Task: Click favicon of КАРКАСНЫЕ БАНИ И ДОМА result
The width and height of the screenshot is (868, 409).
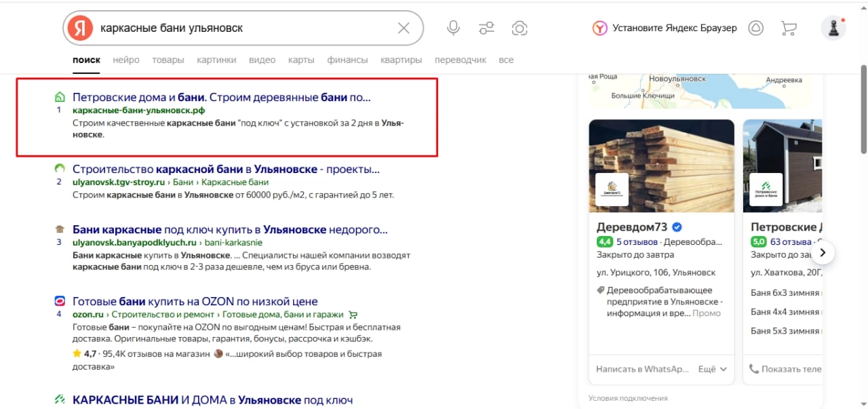Action: click(59, 400)
